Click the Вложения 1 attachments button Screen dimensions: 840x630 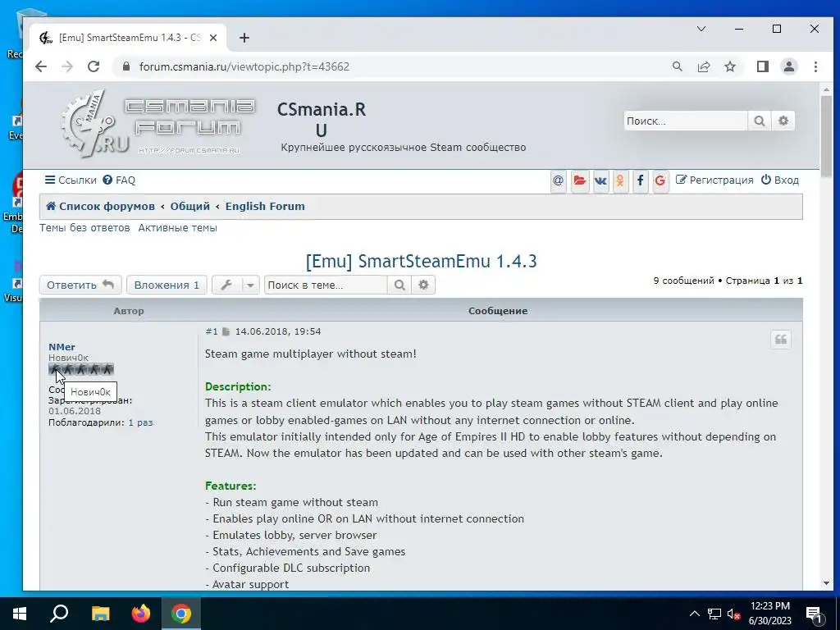pos(167,285)
